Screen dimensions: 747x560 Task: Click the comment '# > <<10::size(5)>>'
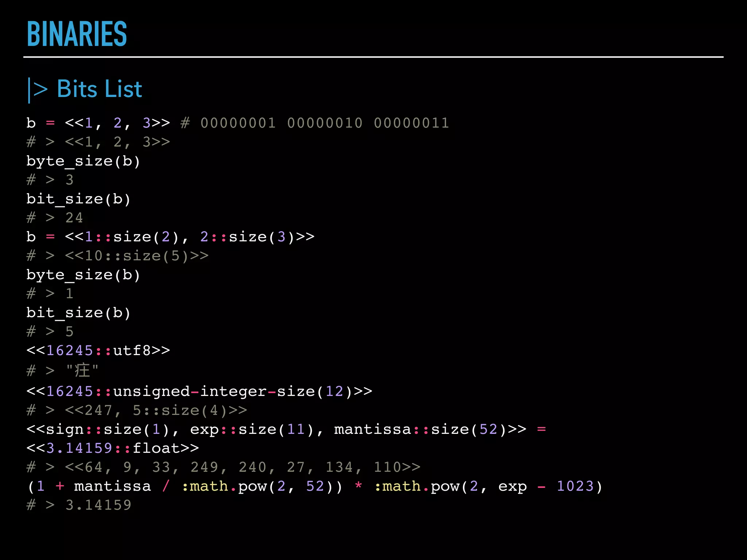[117, 256]
